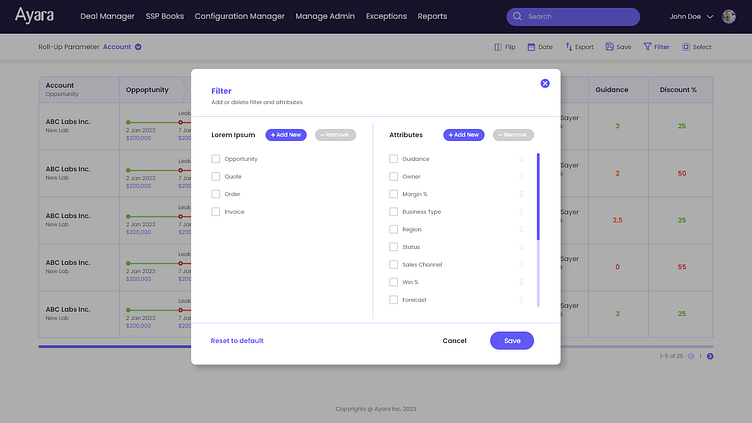Go to the Reports menu item

[x=432, y=17]
